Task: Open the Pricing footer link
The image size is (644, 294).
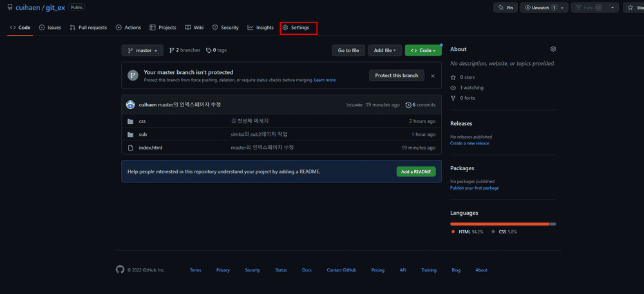Action: 378,270
